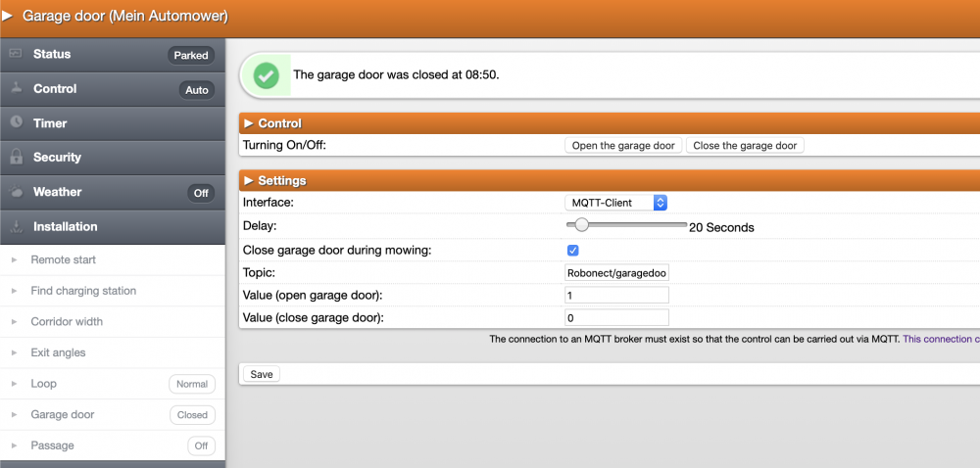Uncheck Close garage door during mowing
Screen dimensions: 980x468
573,251
